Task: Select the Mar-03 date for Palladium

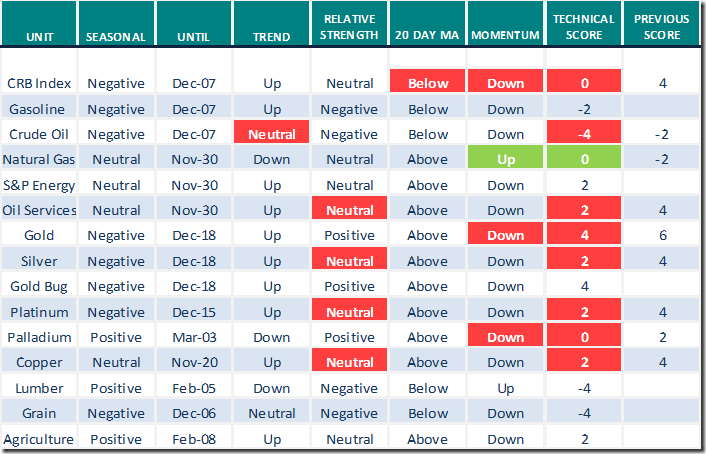Action: click(x=194, y=337)
